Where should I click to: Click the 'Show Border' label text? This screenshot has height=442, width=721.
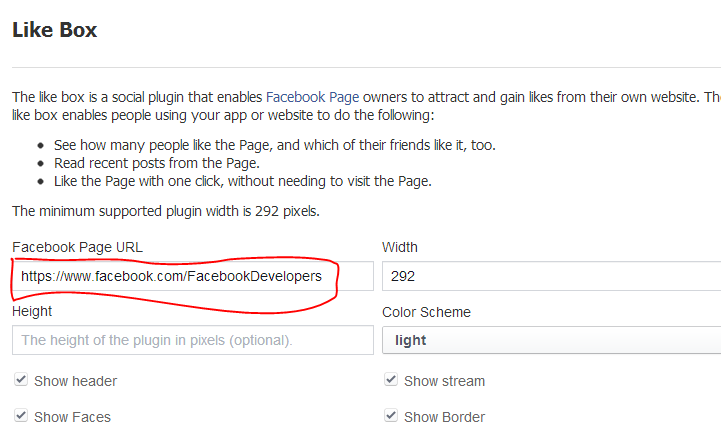[444, 417]
